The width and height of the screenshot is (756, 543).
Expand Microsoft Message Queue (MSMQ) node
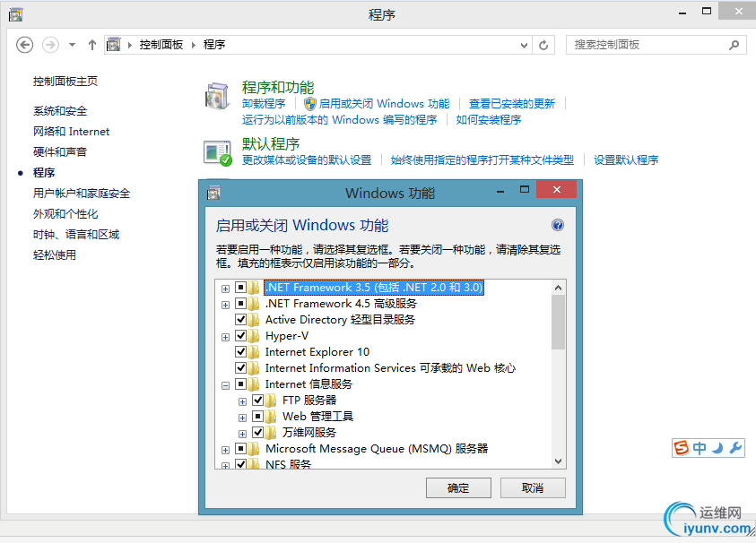pyautogui.click(x=225, y=450)
